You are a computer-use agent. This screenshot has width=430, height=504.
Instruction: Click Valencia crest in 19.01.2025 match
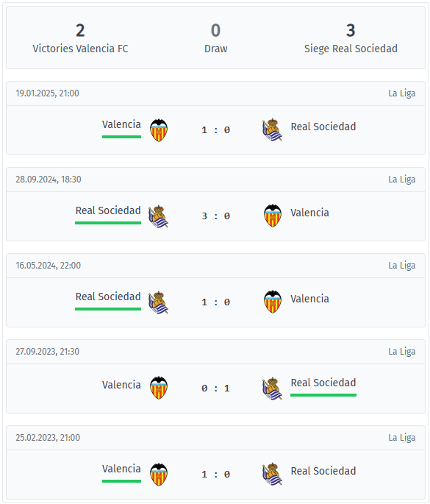click(159, 130)
